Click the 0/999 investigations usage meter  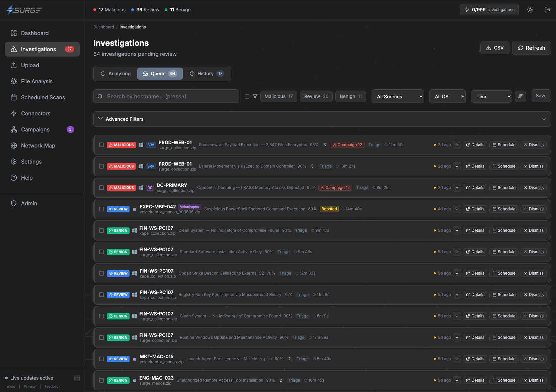(x=489, y=10)
